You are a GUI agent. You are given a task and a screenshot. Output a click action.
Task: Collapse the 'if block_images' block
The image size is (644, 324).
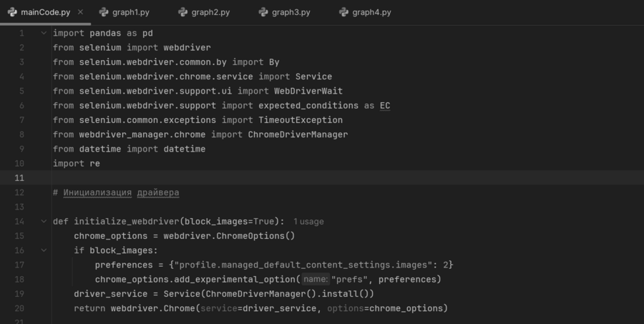tap(44, 250)
